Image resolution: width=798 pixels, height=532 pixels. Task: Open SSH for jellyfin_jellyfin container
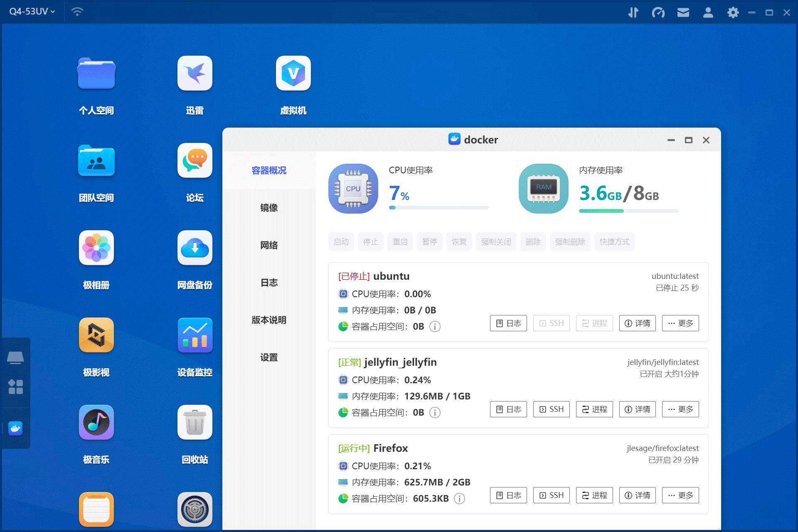[551, 409]
